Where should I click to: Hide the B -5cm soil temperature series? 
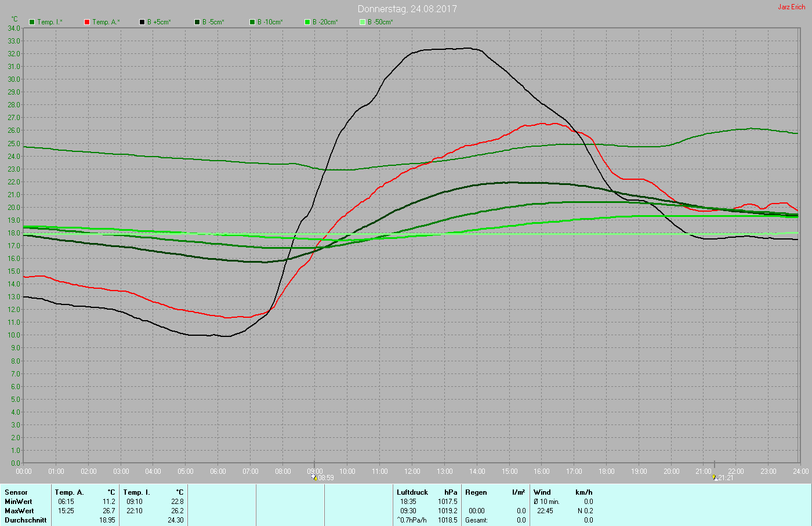coord(197,22)
